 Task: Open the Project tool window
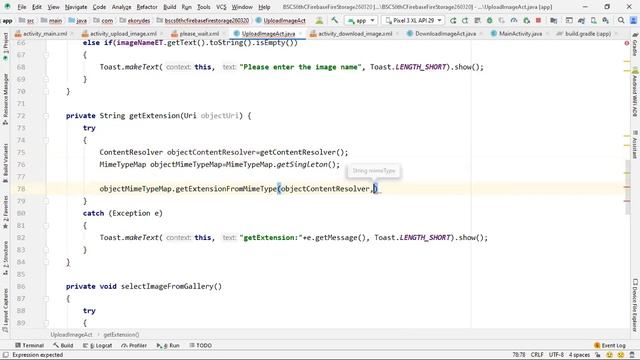pos(5,46)
